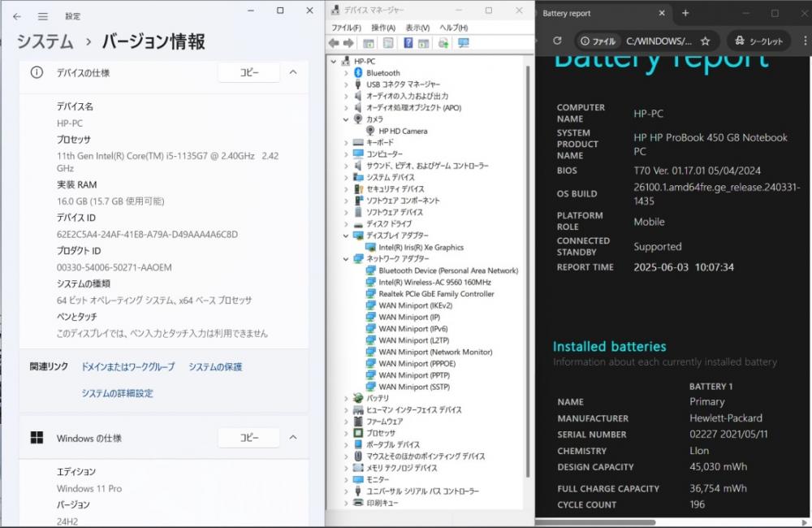Screen dimensions: 812x528
Task: Close the Battery report tab
Action: (x=662, y=13)
